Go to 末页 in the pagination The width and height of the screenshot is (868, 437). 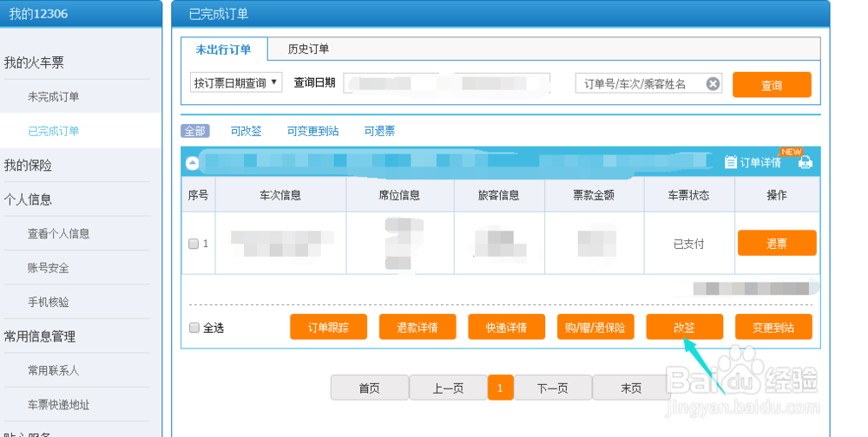[x=631, y=388]
